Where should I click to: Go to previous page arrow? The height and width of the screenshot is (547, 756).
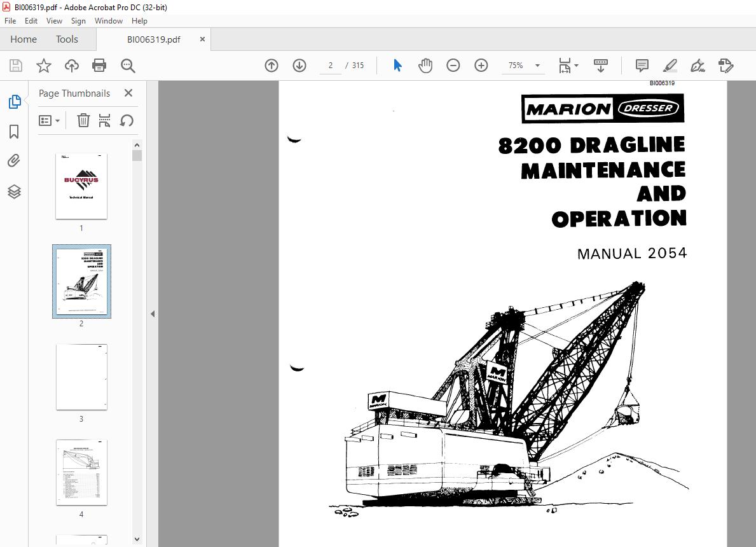(271, 66)
